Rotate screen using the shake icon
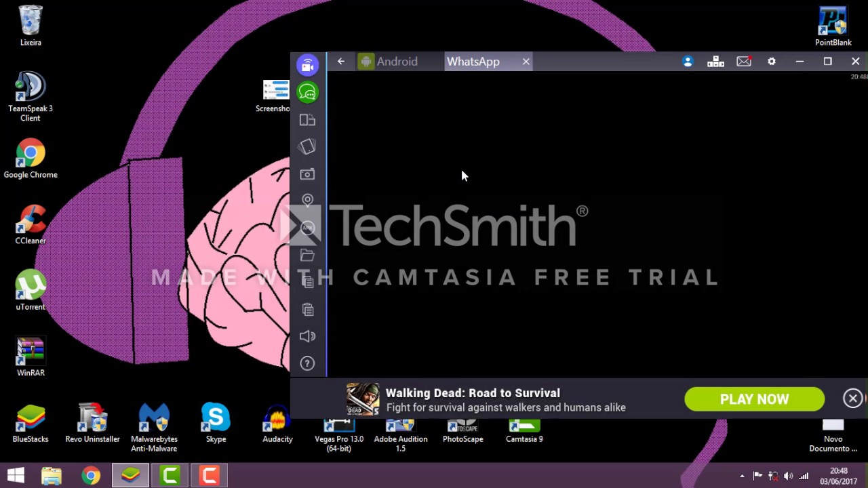The image size is (868, 488). point(307,147)
